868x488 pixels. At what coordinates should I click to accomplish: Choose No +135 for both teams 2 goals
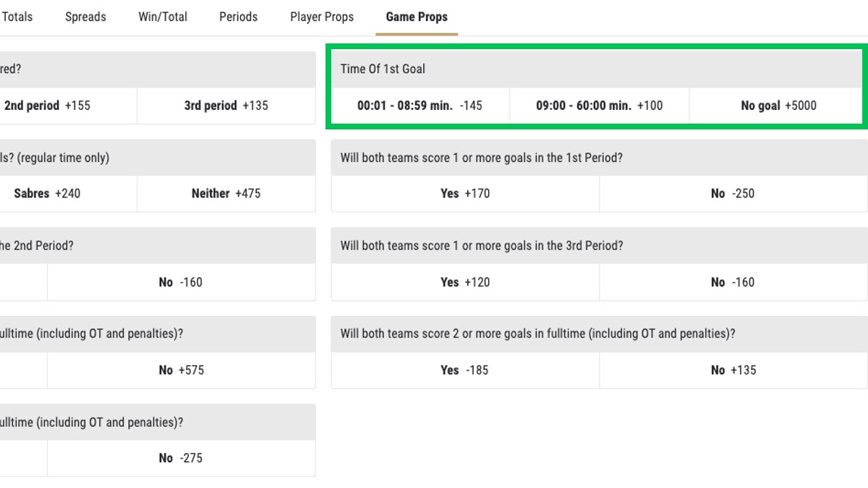pos(733,370)
